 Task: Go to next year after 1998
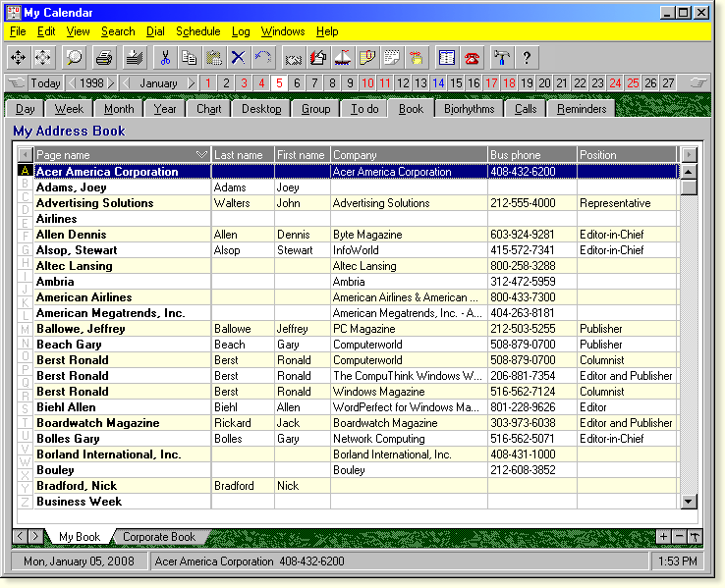111,83
